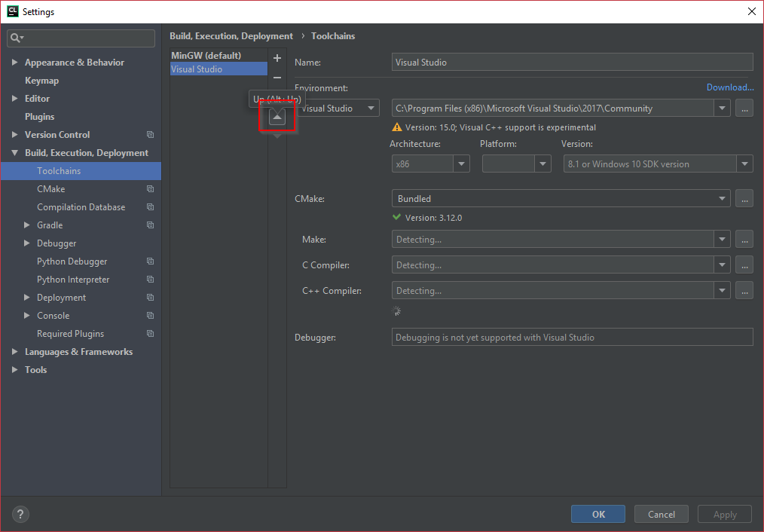The height and width of the screenshot is (532, 764).
Task: Expand the Editor section
Action: [x=14, y=99]
